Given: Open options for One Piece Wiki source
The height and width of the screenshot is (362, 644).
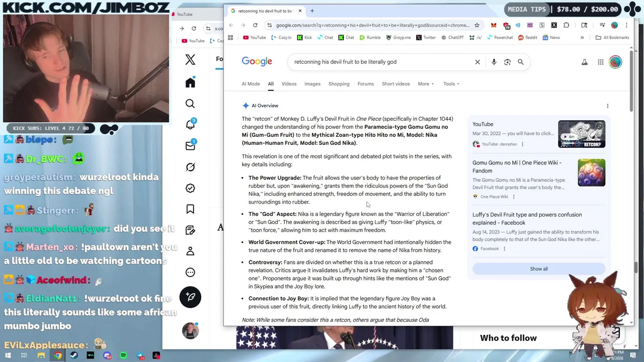Looking at the screenshot, I should (514, 197).
